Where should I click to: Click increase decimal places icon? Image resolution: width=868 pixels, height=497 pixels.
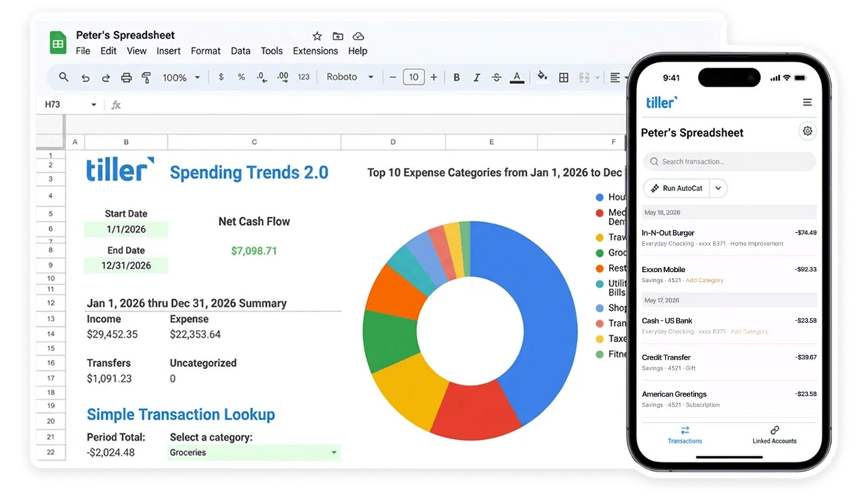click(283, 77)
